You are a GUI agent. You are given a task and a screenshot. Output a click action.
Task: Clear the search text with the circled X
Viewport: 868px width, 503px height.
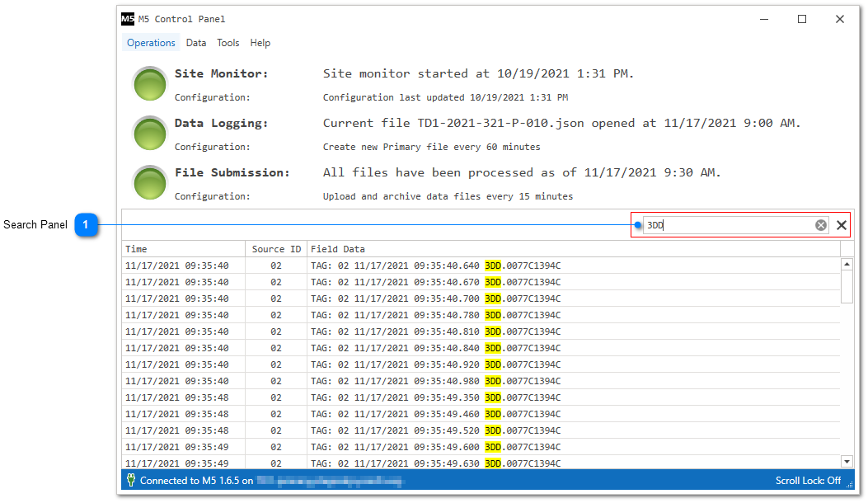(x=821, y=225)
